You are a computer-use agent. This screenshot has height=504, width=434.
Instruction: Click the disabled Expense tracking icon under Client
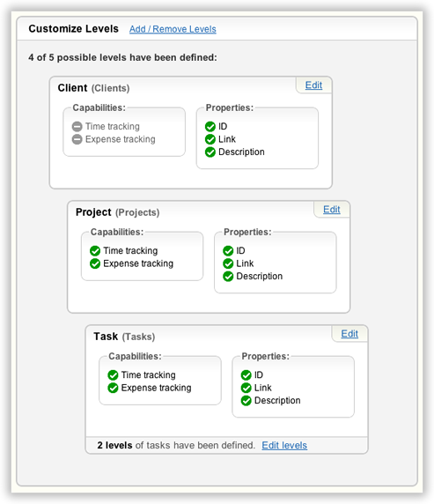tap(77, 139)
